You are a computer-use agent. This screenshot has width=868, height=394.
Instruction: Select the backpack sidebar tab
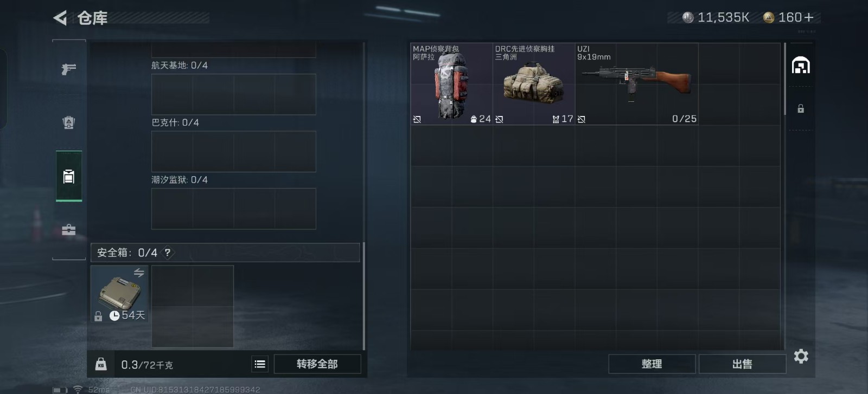69,177
